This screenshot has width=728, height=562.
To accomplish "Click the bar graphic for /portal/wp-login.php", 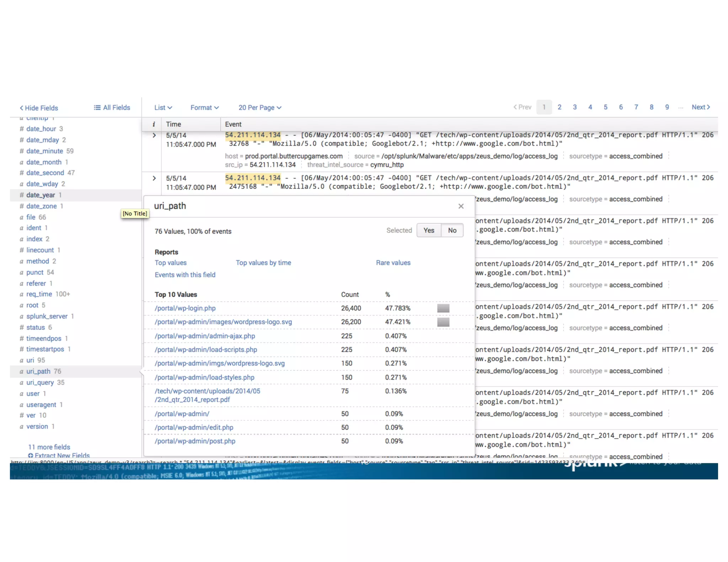I will [443, 308].
